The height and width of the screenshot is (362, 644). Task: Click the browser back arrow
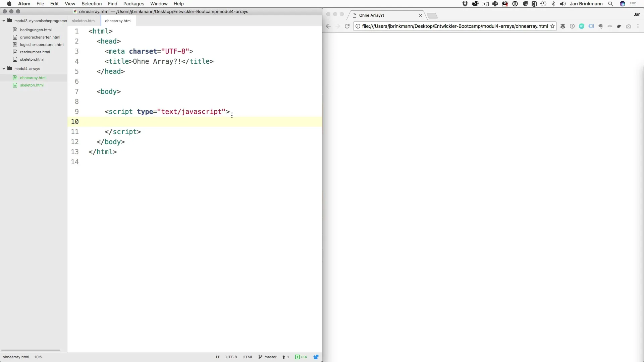coord(329,26)
